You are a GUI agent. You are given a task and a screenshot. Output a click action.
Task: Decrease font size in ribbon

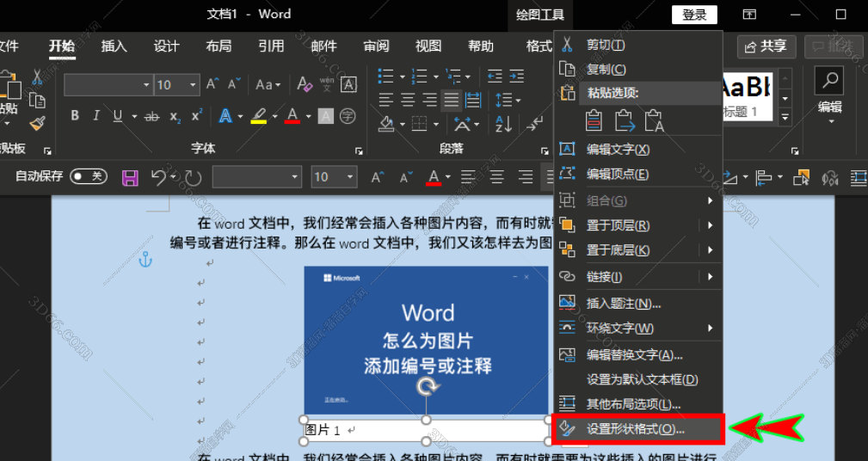tap(234, 84)
